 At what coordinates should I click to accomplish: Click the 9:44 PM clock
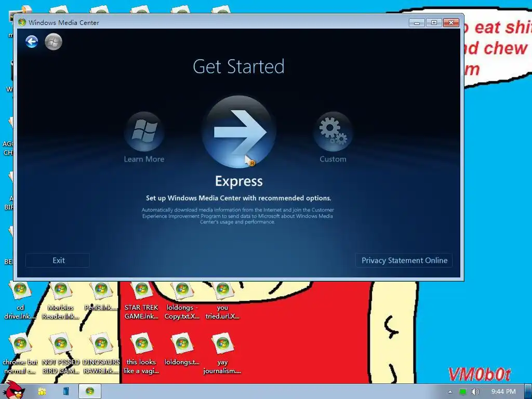point(503,392)
